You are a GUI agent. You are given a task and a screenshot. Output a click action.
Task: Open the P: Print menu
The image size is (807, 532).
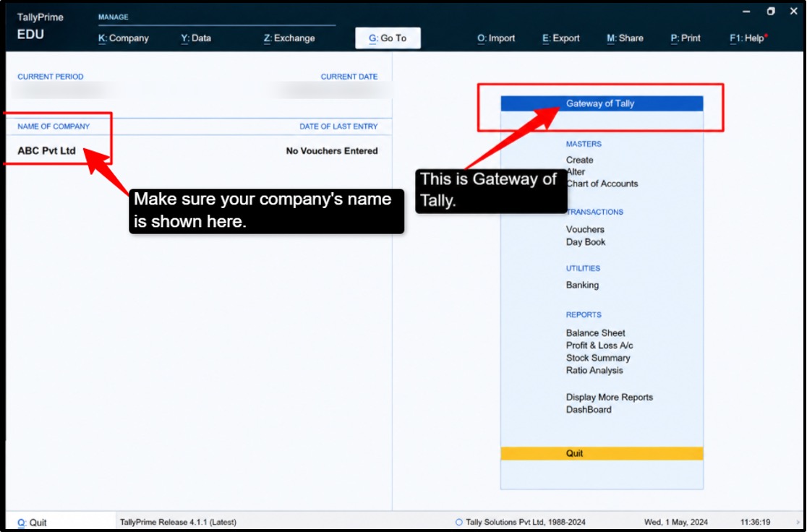pyautogui.click(x=686, y=38)
